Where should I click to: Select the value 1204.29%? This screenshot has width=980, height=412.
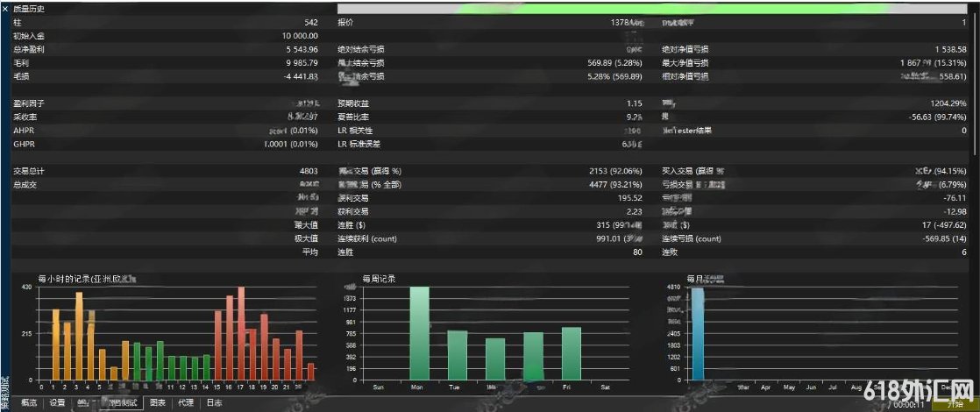[948, 103]
